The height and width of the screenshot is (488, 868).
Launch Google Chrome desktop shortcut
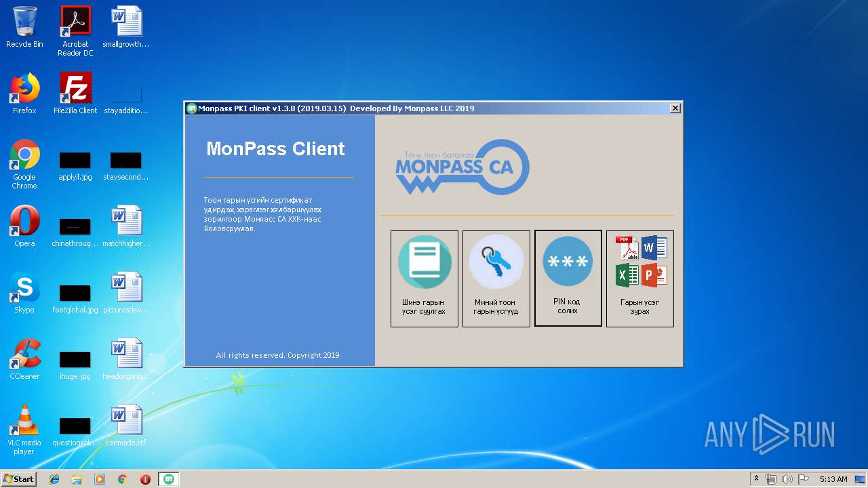[x=24, y=164]
